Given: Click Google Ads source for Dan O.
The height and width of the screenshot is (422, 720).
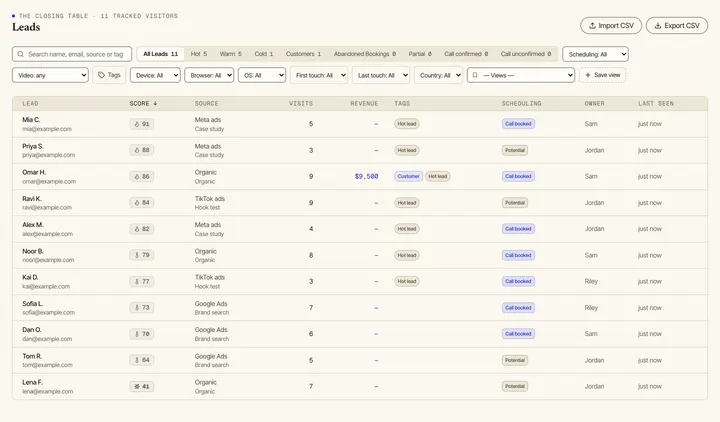Looking at the screenshot, I should click(211, 330).
